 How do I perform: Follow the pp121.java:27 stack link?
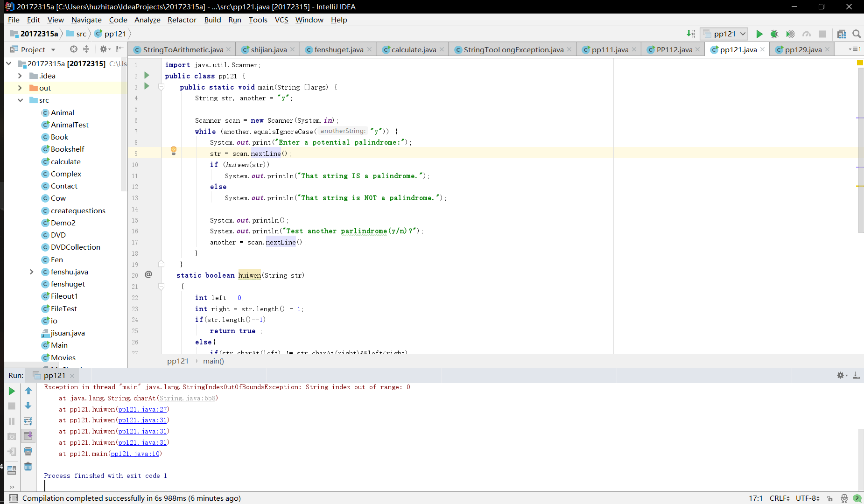point(142,409)
